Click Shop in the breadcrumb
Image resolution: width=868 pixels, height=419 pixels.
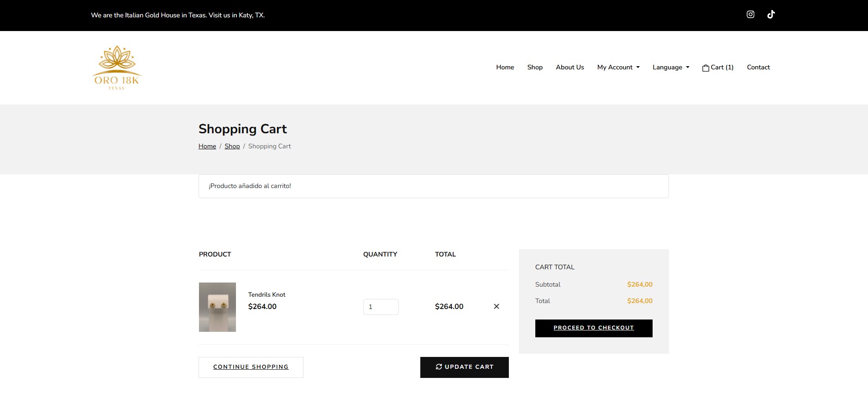coord(232,146)
